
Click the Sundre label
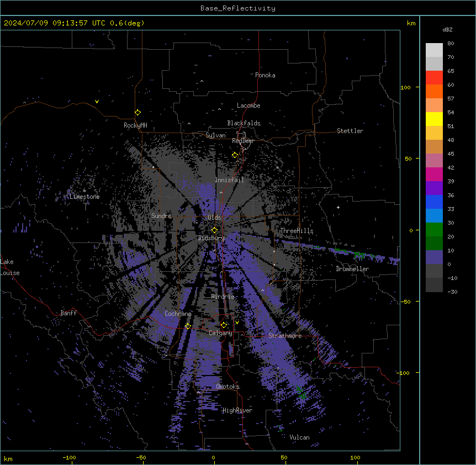pyautogui.click(x=161, y=216)
